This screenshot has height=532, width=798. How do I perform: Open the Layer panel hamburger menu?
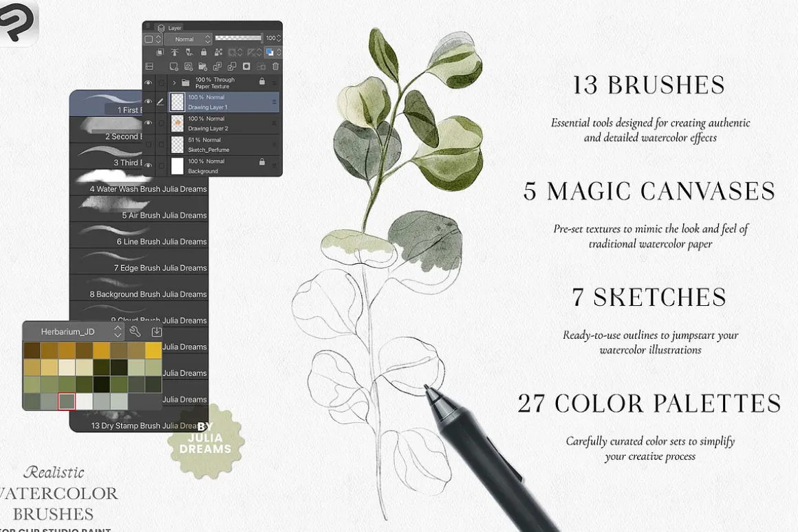tap(148, 26)
